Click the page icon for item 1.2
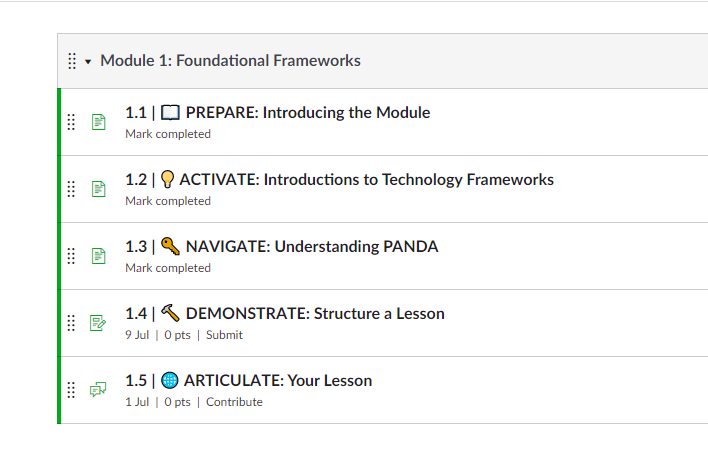Image resolution: width=708 pixels, height=459 pixels. pos(98,189)
